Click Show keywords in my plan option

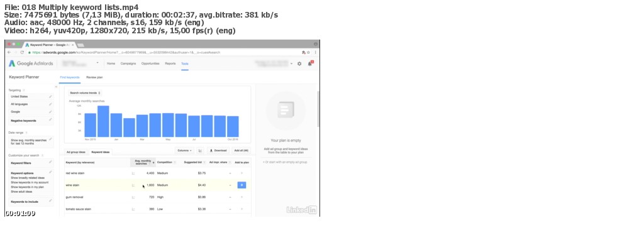pos(27,187)
